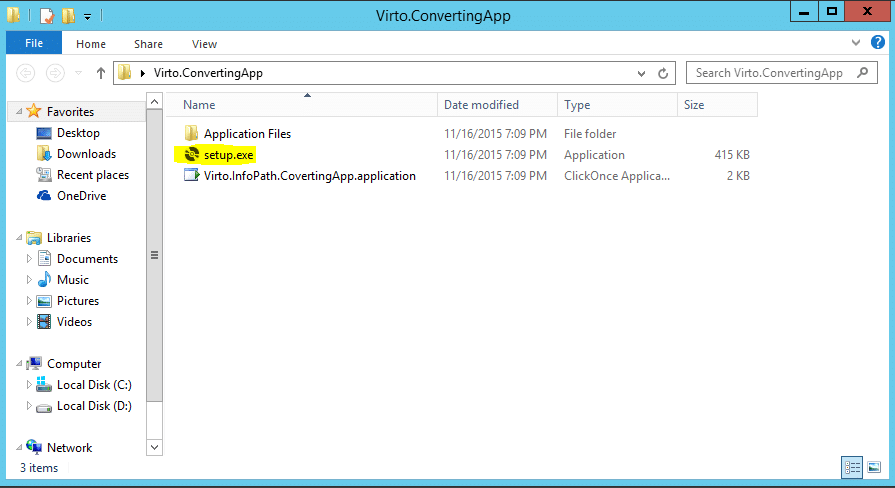Sort by the Type column header

coord(617,105)
